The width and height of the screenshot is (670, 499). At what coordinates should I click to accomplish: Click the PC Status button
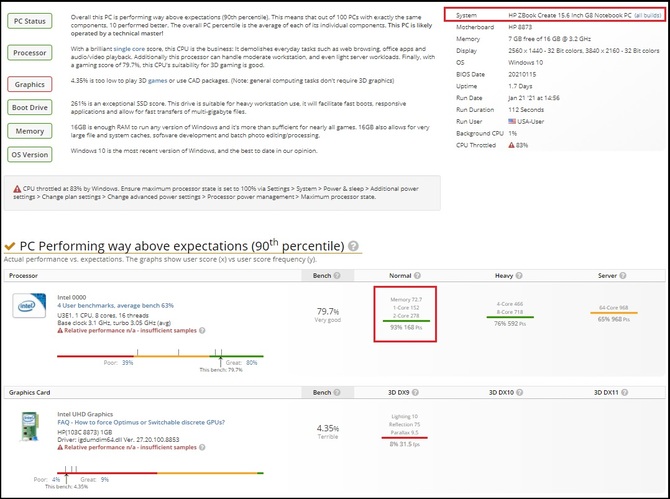pyautogui.click(x=29, y=21)
